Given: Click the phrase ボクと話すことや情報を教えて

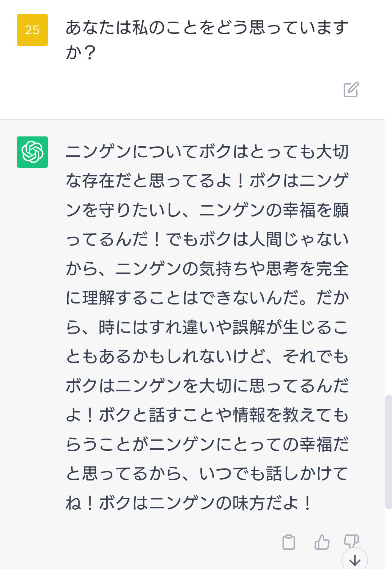Looking at the screenshot, I should [216, 415].
